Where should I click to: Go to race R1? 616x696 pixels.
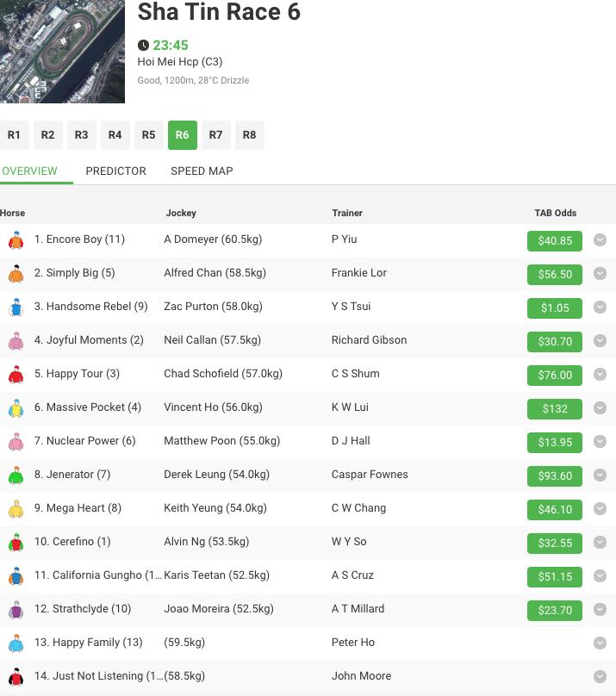(14, 135)
